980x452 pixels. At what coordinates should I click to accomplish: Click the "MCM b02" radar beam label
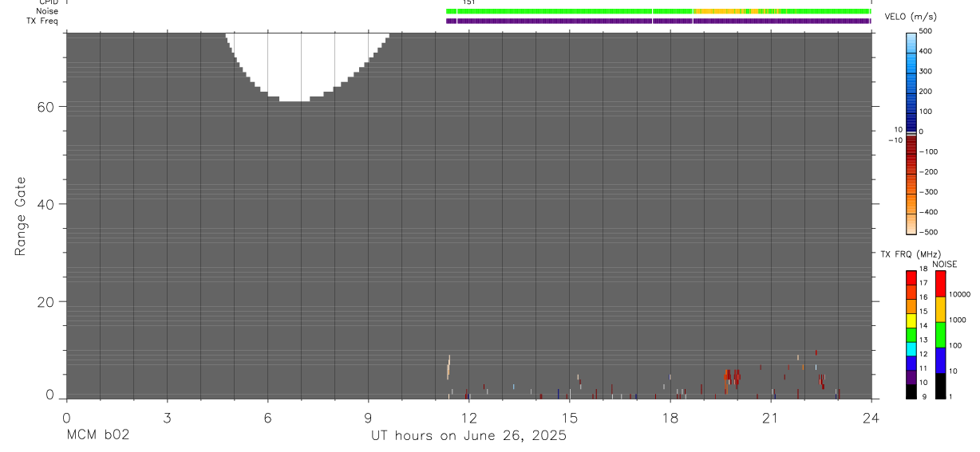click(97, 436)
